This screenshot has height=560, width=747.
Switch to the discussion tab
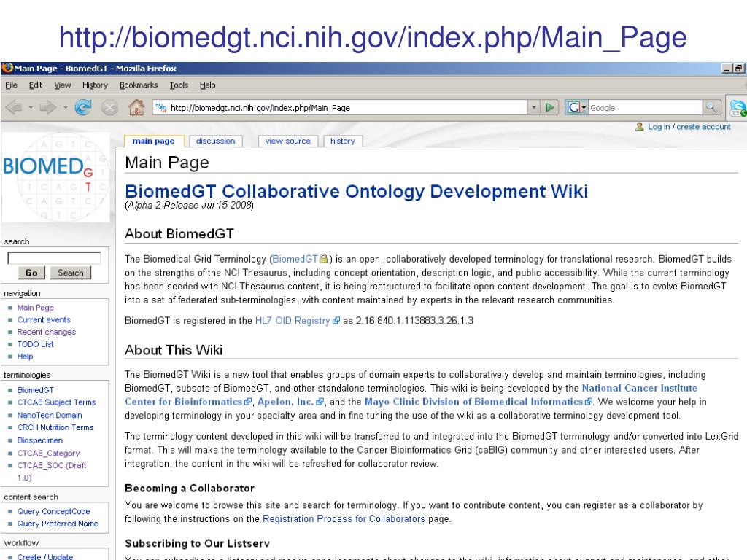215,141
